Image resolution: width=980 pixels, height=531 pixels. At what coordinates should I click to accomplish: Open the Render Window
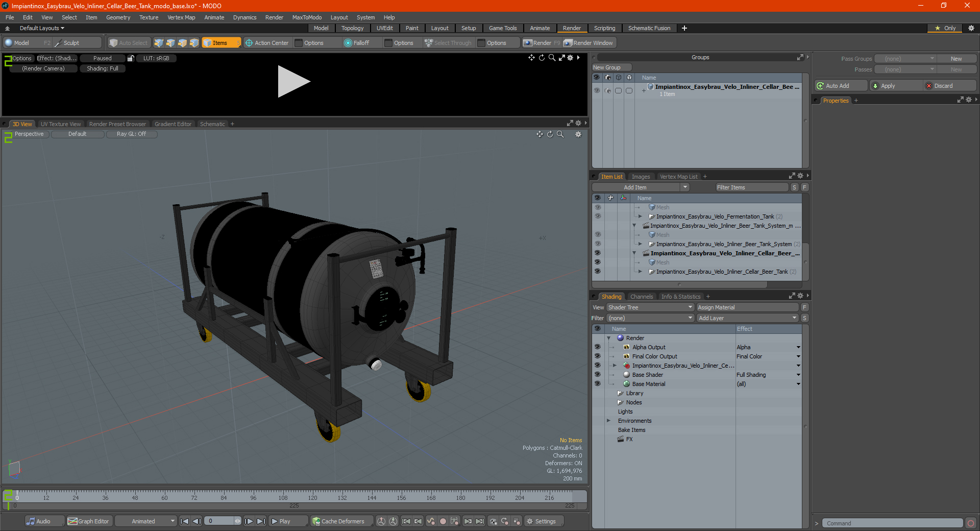coord(589,43)
